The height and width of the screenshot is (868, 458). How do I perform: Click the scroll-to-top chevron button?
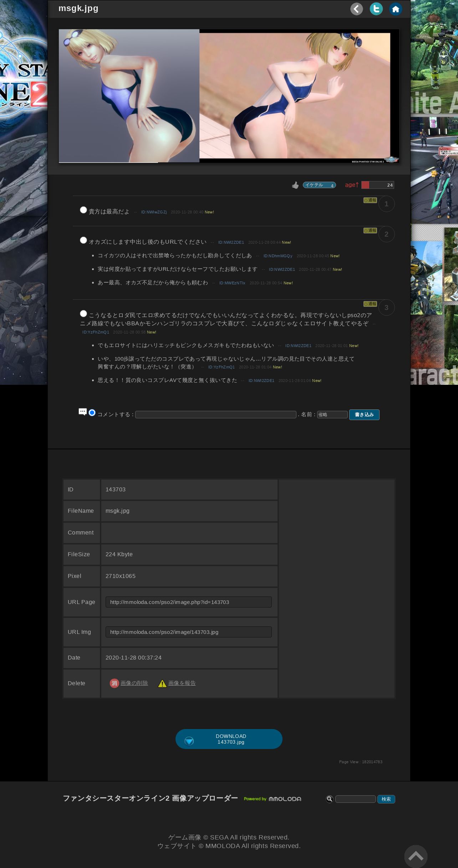pos(416,856)
